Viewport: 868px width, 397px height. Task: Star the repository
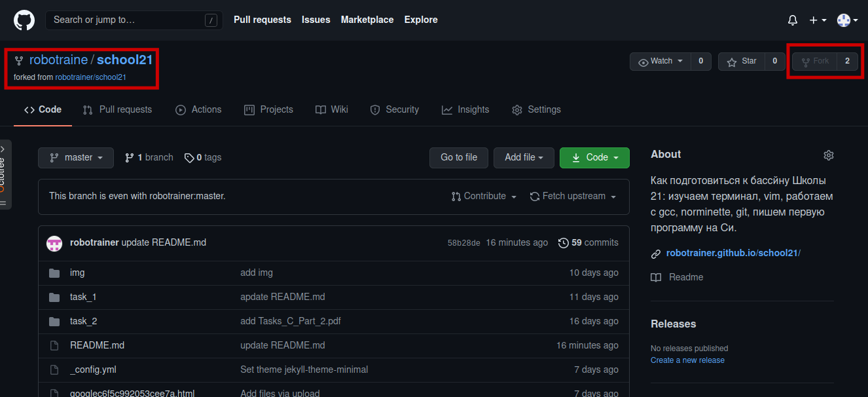tap(742, 62)
